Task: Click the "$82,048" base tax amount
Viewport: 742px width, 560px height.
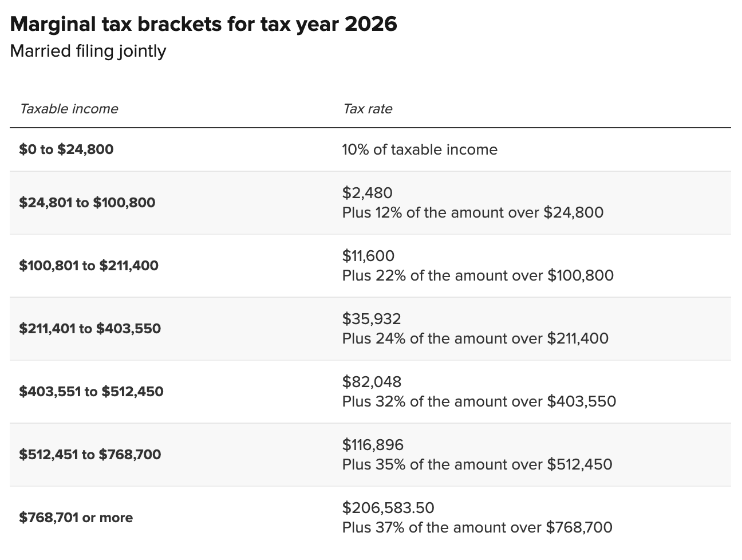Action: coord(372,382)
